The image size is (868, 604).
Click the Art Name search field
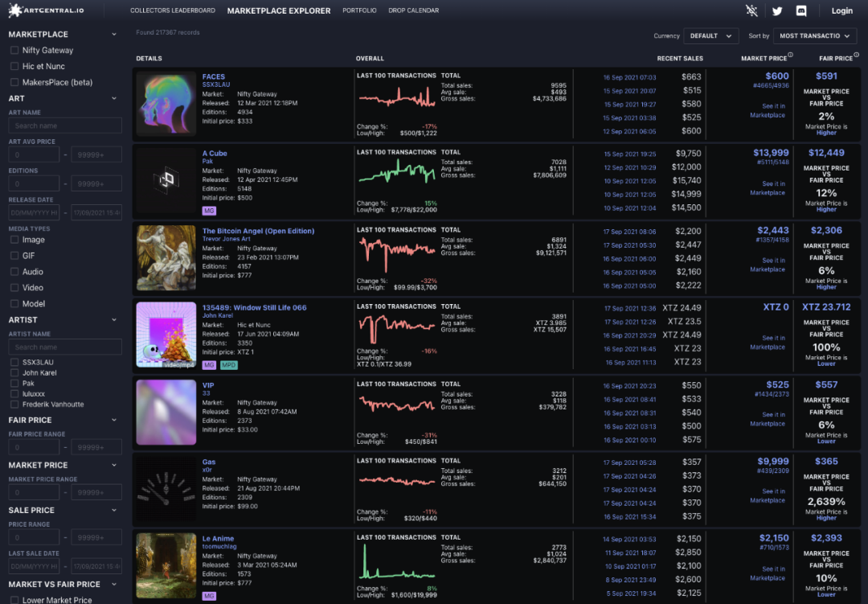pyautogui.click(x=65, y=125)
